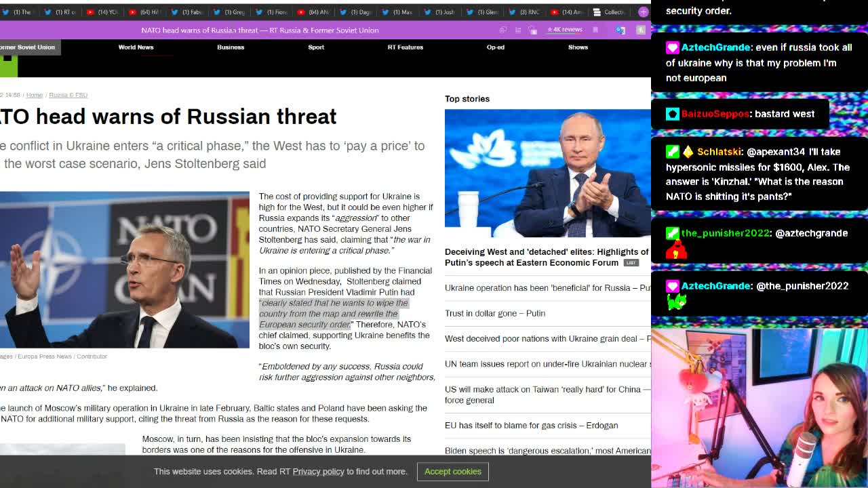
Task: Open 'Ukraine operation has been beneficial' story
Action: click(547, 288)
